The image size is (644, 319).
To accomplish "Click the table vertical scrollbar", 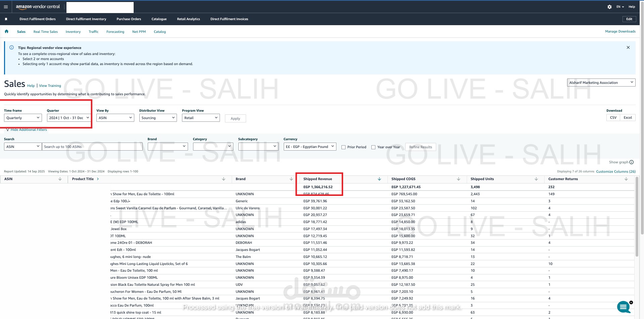I will coord(637,216).
